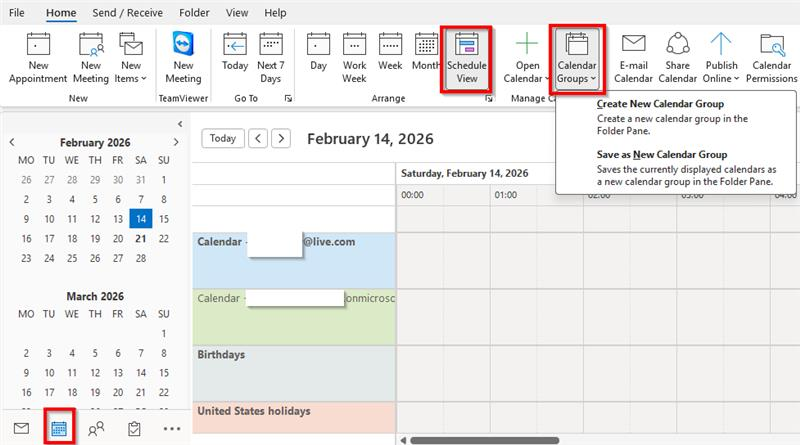This screenshot has width=800, height=445.
Task: Click Saturday, February 14, 2026 header
Action: [464, 174]
